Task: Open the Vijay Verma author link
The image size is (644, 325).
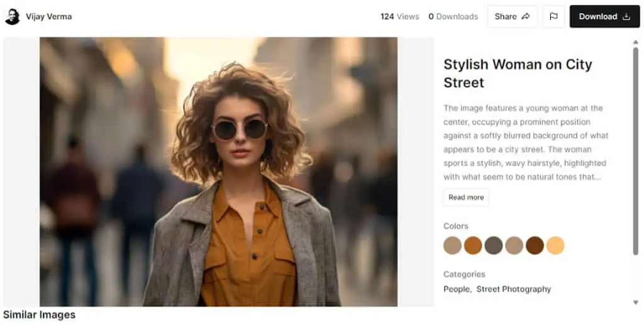Action: 49,16
